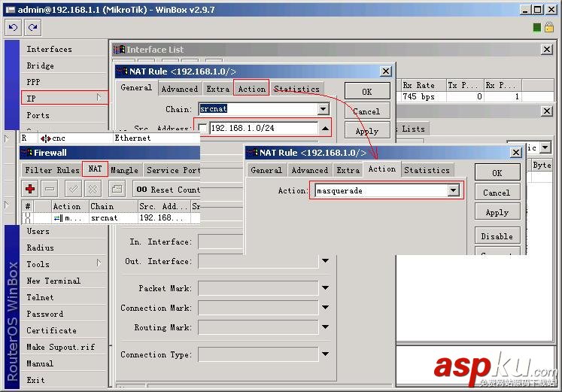Click Cancel in front NAT Rule window
Viewport: 562px width, 392px height.
point(497,193)
